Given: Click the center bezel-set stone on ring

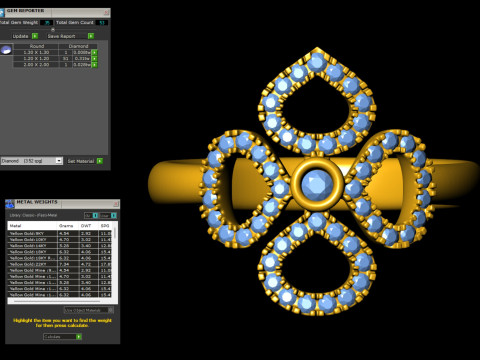Looking at the screenshot, I should (317, 184).
